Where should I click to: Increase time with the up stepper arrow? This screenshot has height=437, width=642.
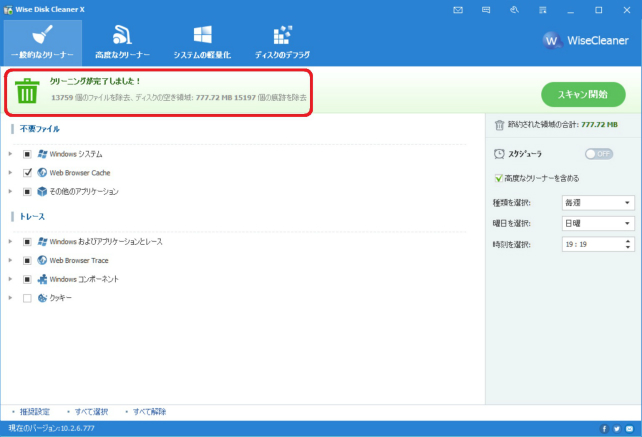click(x=628, y=241)
